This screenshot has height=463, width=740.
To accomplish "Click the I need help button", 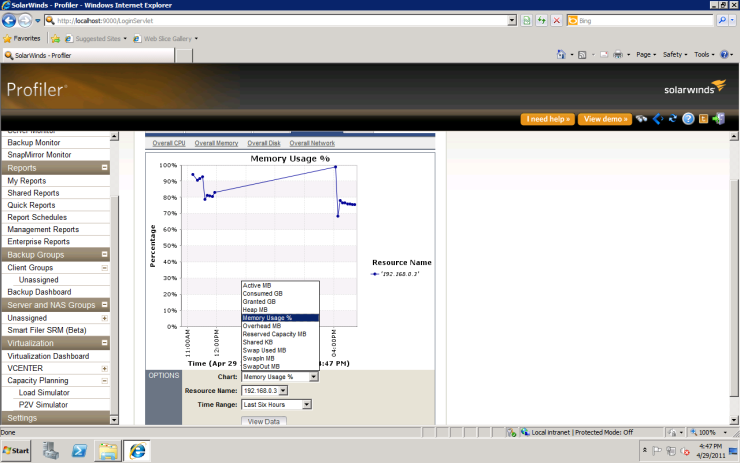I will [547, 119].
